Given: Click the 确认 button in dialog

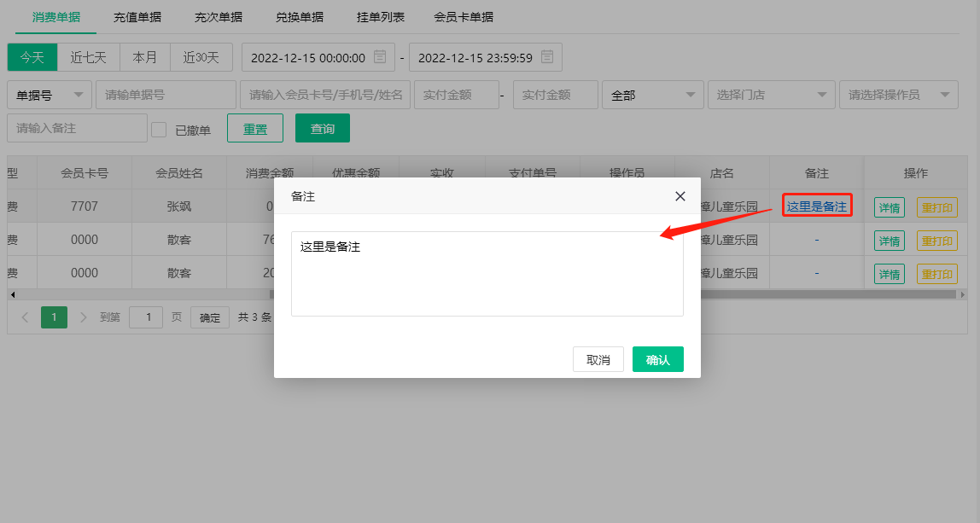Looking at the screenshot, I should (657, 360).
